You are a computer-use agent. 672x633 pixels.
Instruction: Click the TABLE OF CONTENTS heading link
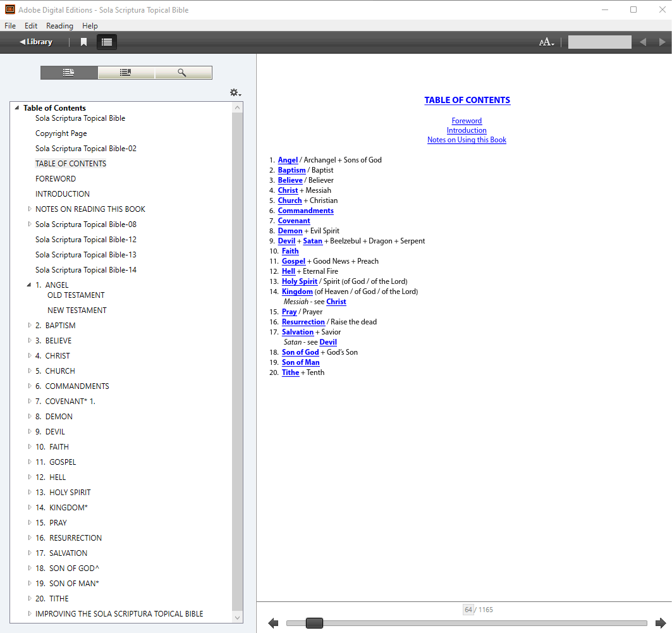click(x=467, y=101)
